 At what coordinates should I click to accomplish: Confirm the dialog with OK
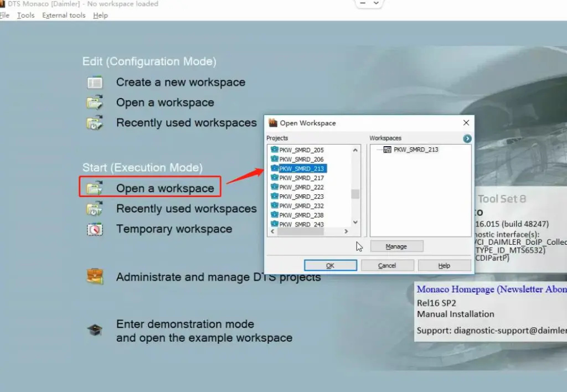pos(330,265)
